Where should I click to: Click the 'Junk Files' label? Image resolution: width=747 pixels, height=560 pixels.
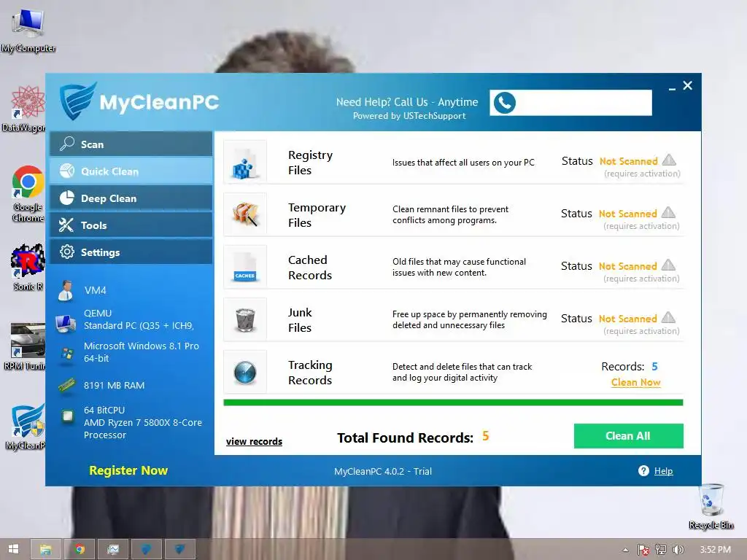[x=300, y=319]
